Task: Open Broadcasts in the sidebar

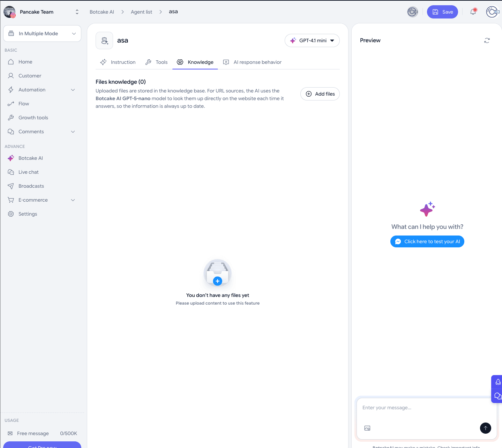Action: (x=42, y=186)
